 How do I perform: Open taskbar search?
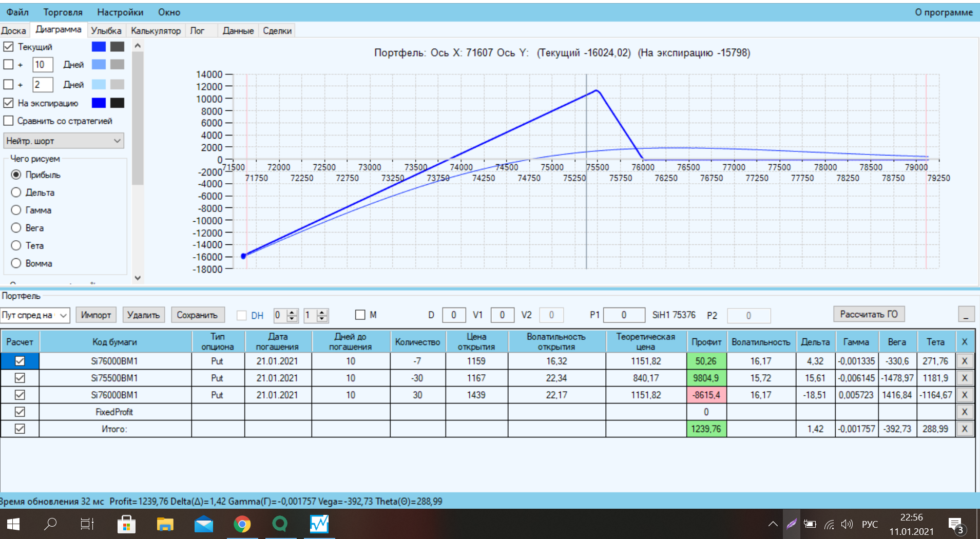[50, 524]
